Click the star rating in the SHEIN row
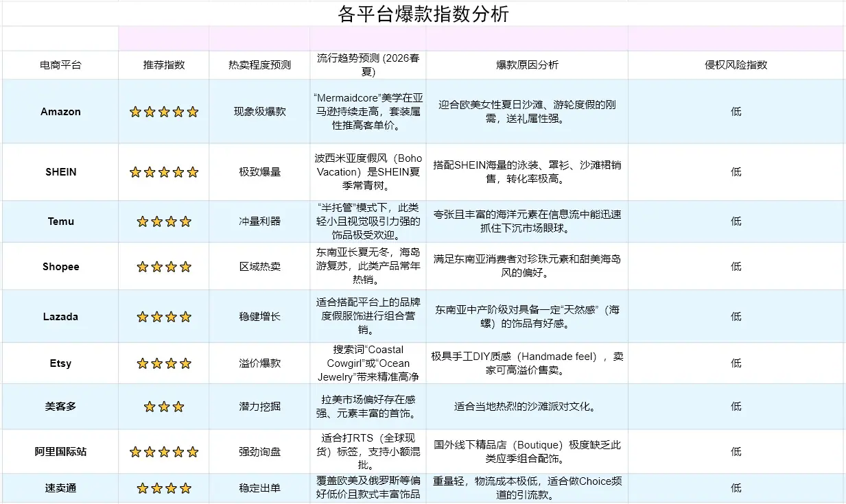Image resolution: width=846 pixels, height=504 pixels. pyautogui.click(x=164, y=172)
